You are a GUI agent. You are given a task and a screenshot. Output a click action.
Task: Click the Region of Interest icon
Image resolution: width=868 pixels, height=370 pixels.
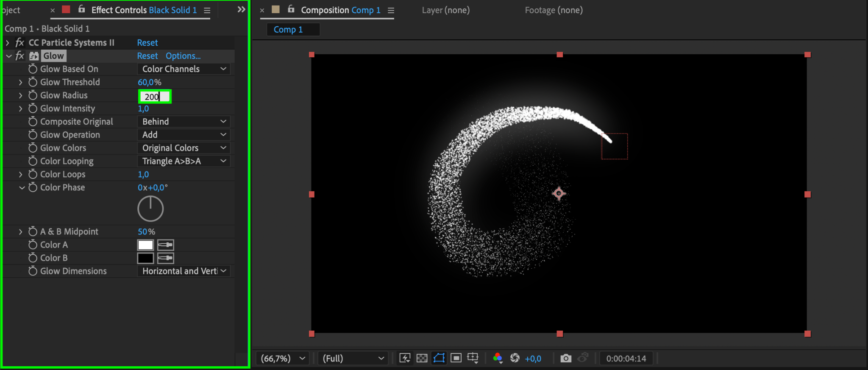coord(456,358)
